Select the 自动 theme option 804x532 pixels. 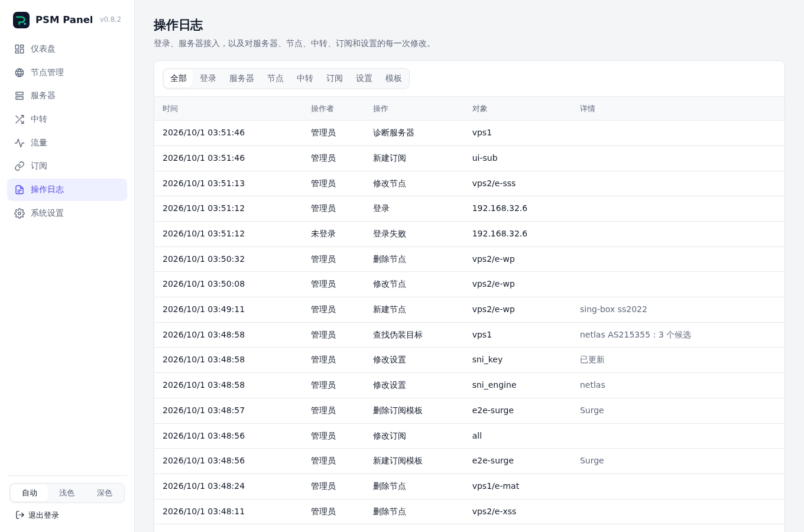click(30, 493)
